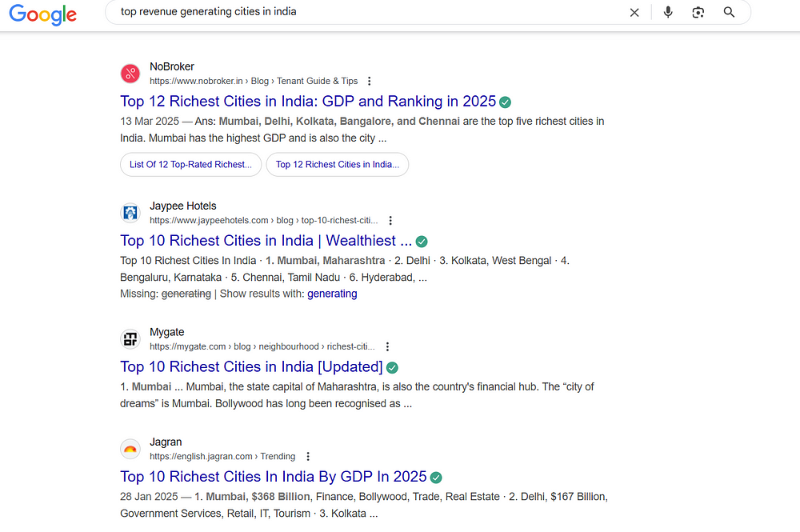The width and height of the screenshot is (800, 532).
Task: Click the Mygate site favicon
Action: point(130,338)
